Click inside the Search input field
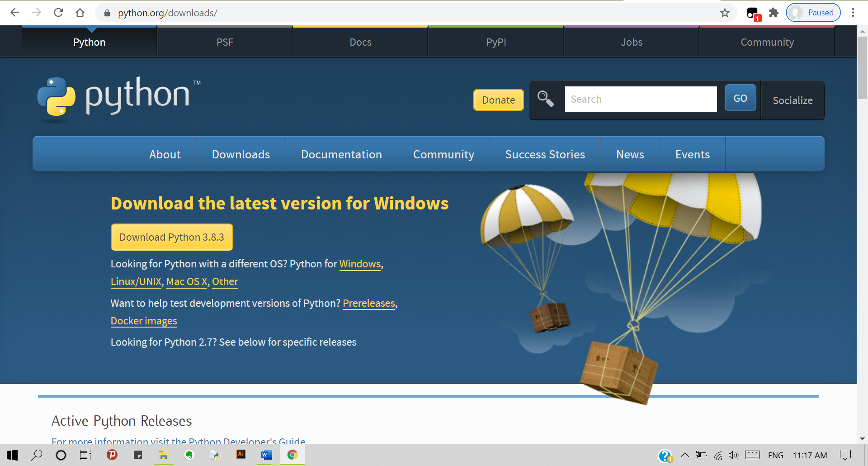The image size is (868, 466). click(641, 99)
